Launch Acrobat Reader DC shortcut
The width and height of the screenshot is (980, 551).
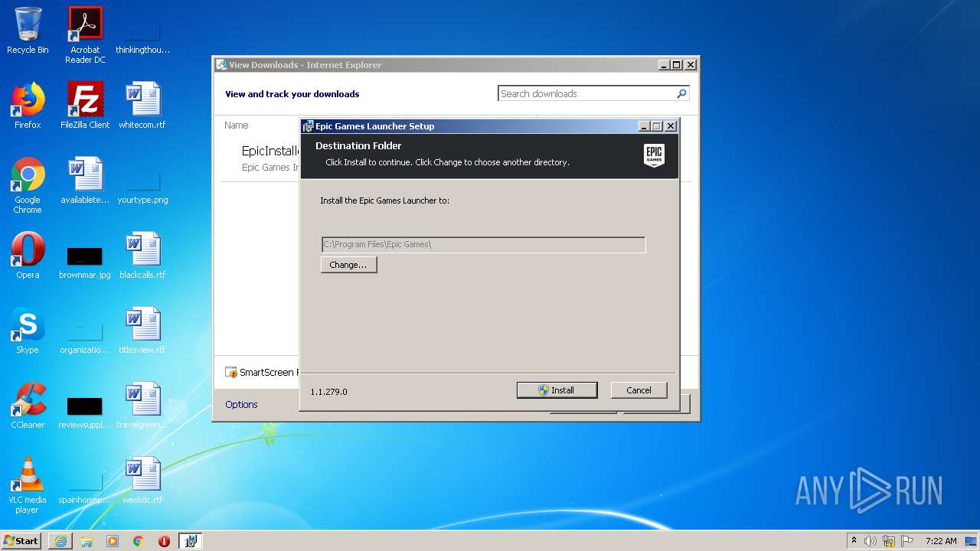(x=85, y=34)
